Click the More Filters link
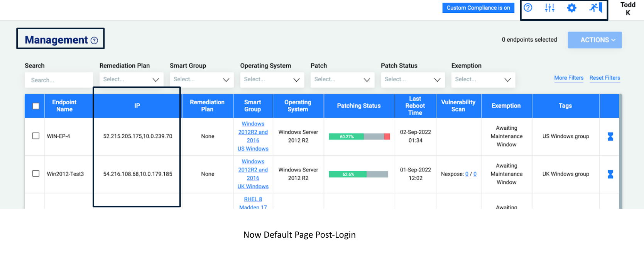This screenshot has height=255, width=644. click(569, 78)
